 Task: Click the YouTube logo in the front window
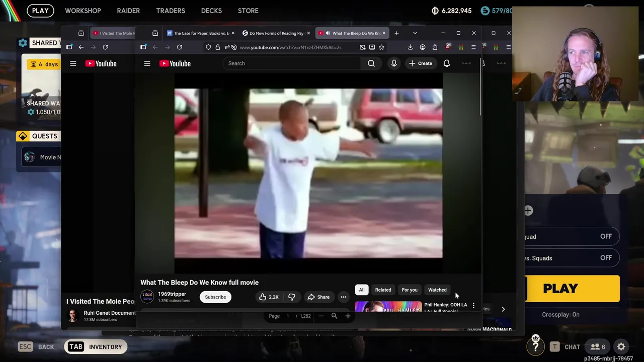(x=175, y=63)
